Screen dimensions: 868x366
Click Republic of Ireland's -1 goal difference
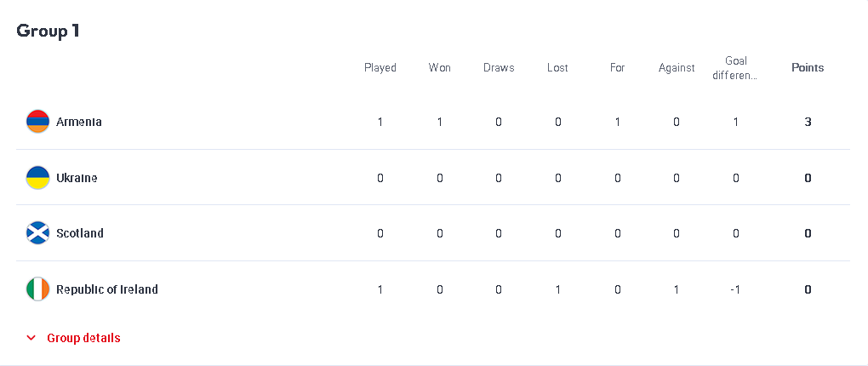point(735,289)
